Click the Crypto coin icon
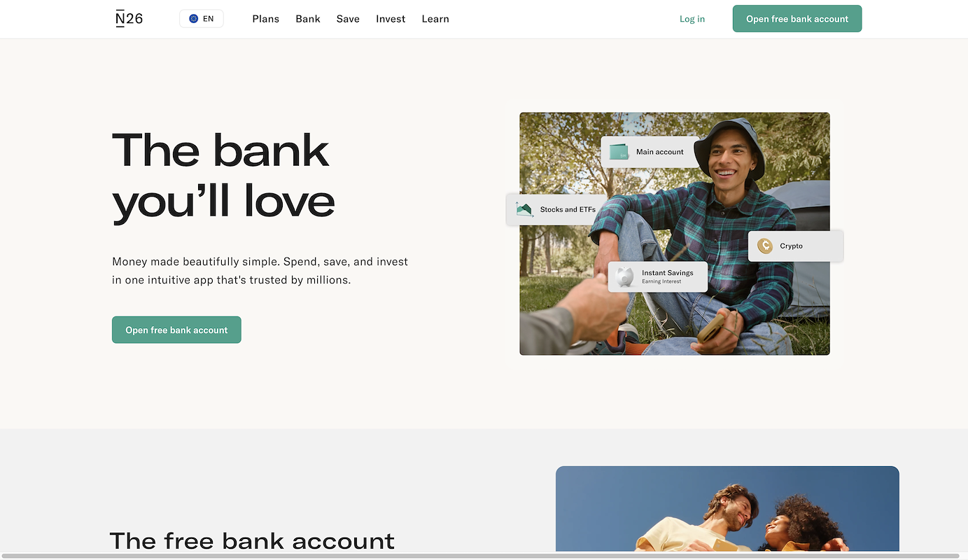The height and width of the screenshot is (560, 968). [765, 246]
